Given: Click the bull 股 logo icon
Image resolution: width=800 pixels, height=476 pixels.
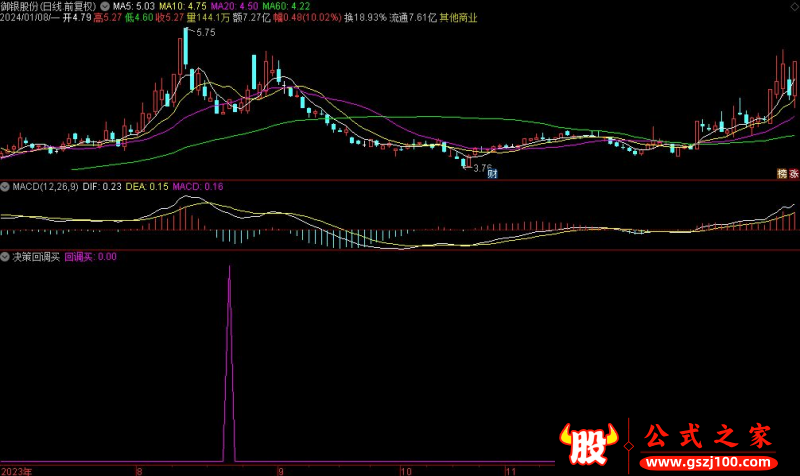Looking at the screenshot, I should coord(589,444).
